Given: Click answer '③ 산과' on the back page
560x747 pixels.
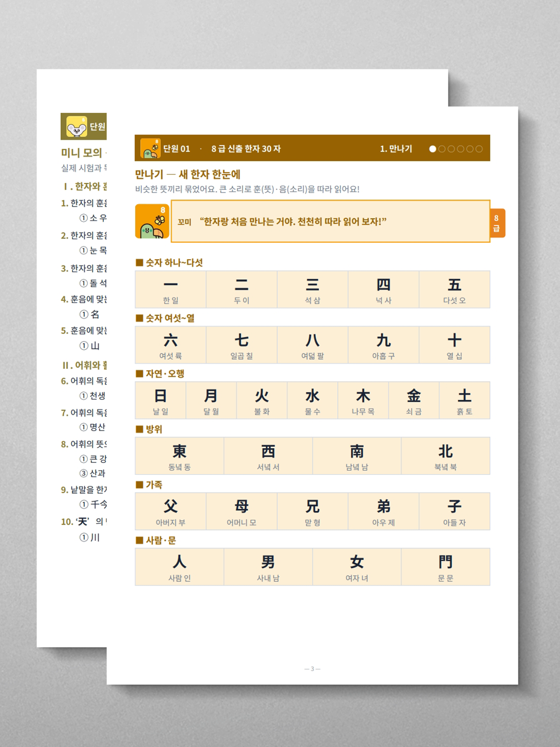Looking at the screenshot, I should click(x=93, y=473).
